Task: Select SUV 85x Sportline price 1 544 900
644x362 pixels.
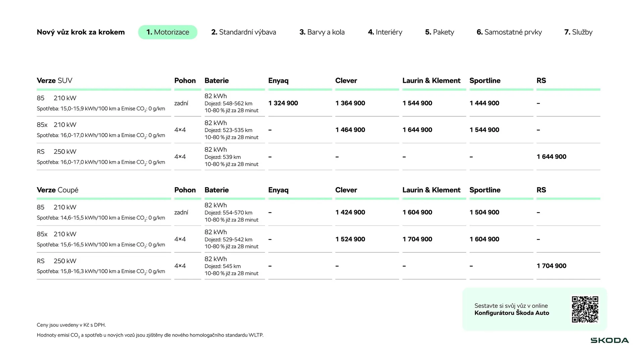Action: [484, 130]
